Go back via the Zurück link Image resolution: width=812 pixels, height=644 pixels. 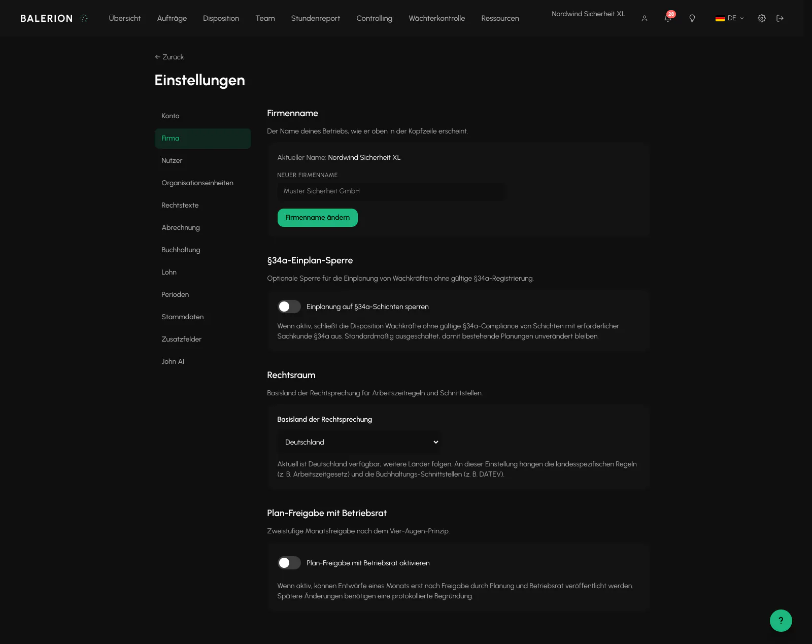pyautogui.click(x=169, y=57)
